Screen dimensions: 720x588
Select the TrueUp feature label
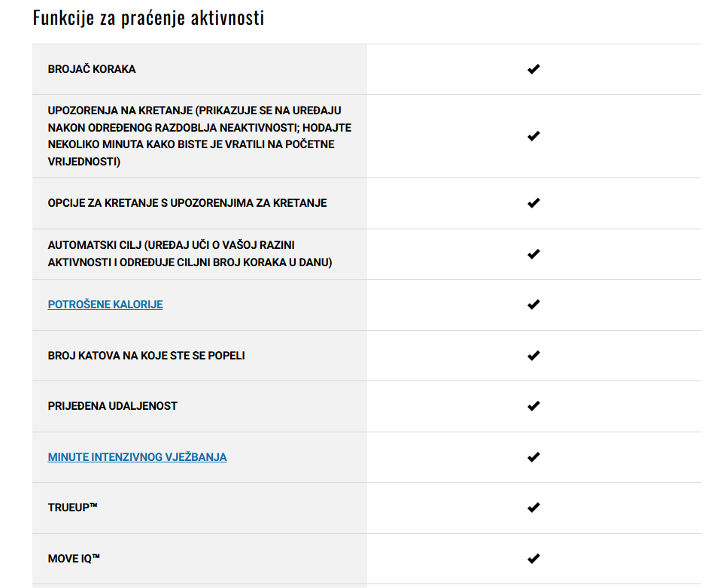click(x=72, y=508)
